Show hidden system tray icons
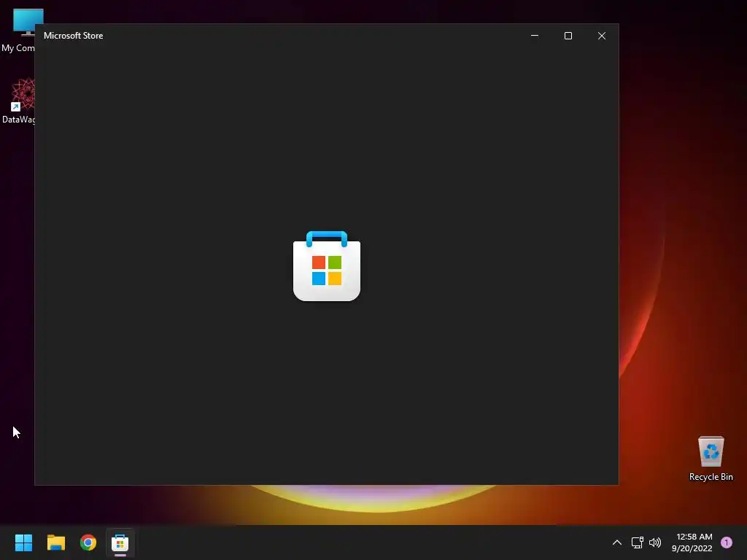747x560 pixels. coord(616,542)
